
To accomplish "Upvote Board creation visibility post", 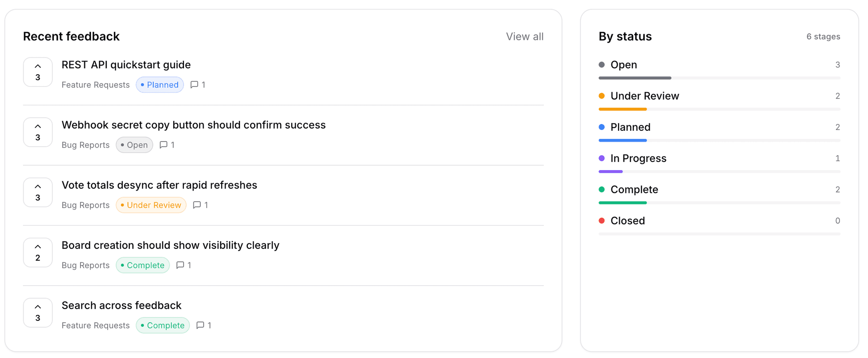I will click(38, 253).
